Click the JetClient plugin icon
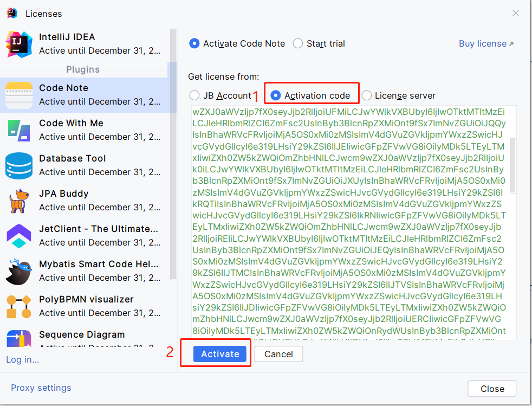 [19, 236]
